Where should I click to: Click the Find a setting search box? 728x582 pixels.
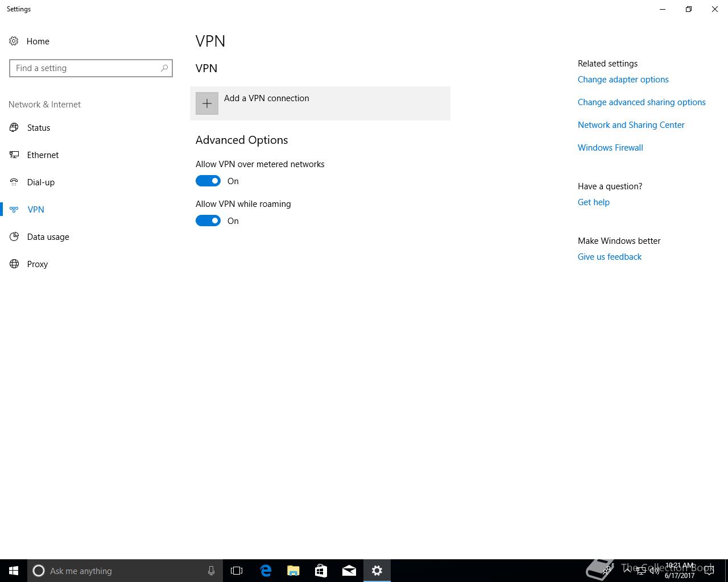coord(91,68)
